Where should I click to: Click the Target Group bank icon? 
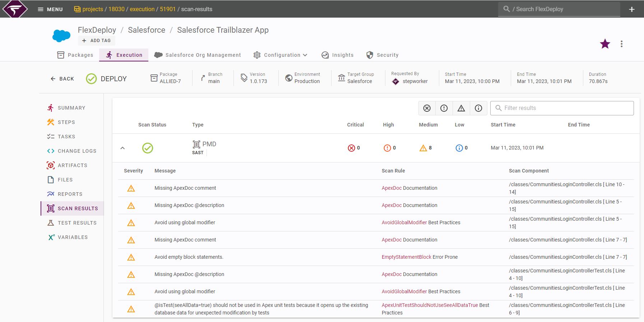(x=342, y=78)
